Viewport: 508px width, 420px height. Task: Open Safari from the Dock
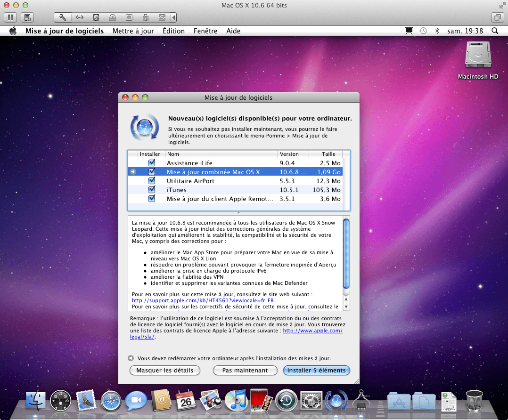click(x=111, y=400)
